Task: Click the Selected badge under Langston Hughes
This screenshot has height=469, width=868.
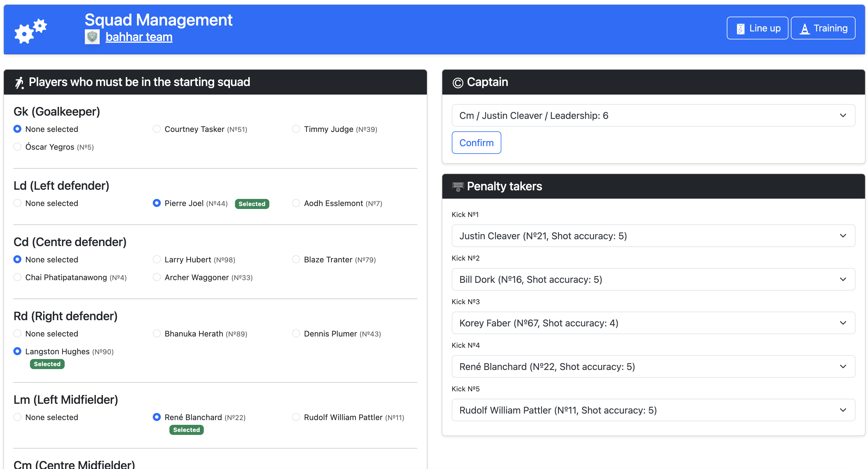Action: pyautogui.click(x=47, y=364)
